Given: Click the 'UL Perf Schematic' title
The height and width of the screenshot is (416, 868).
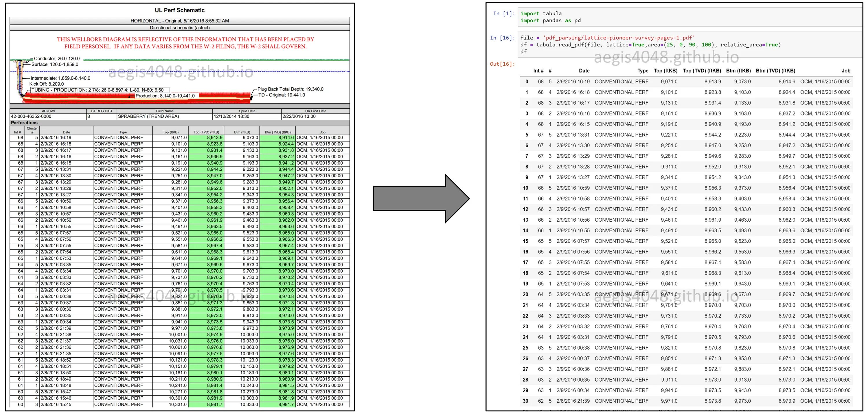Looking at the screenshot, I should pyautogui.click(x=180, y=10).
